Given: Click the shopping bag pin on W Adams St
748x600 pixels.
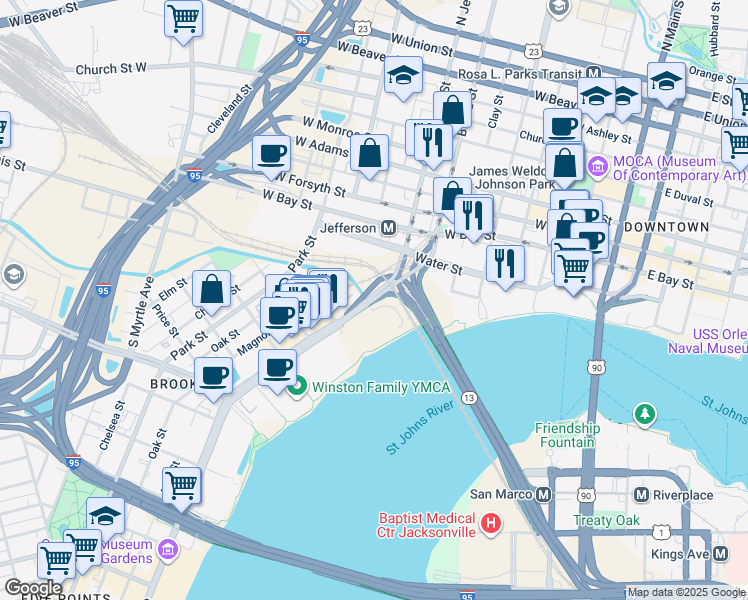Looking at the screenshot, I should (x=370, y=154).
